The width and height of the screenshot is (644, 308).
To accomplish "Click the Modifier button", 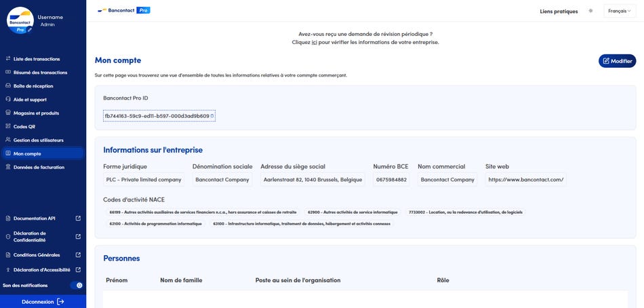I will tap(618, 61).
